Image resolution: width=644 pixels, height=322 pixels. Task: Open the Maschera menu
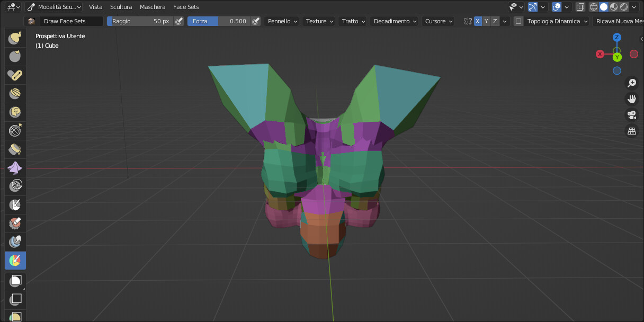[x=153, y=7]
